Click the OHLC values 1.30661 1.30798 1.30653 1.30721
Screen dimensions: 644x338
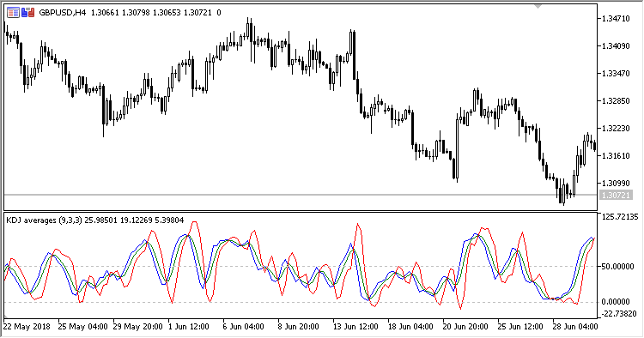pyautogui.click(x=151, y=13)
